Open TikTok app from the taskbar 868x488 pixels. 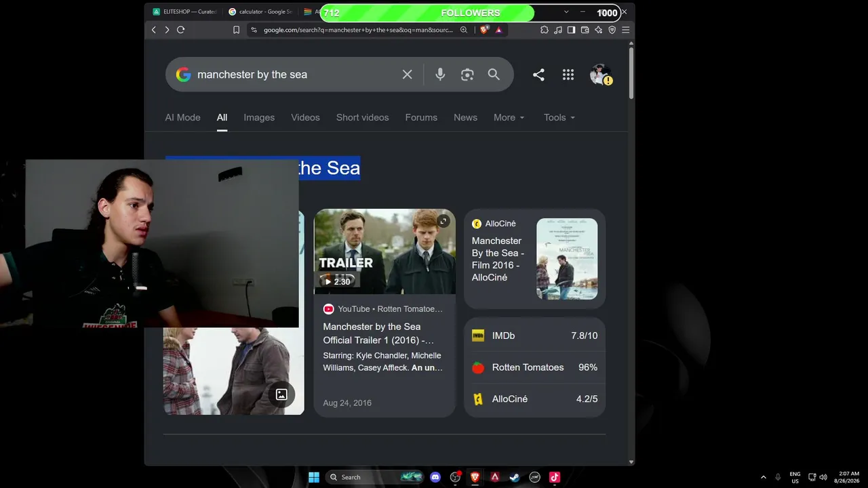(555, 477)
